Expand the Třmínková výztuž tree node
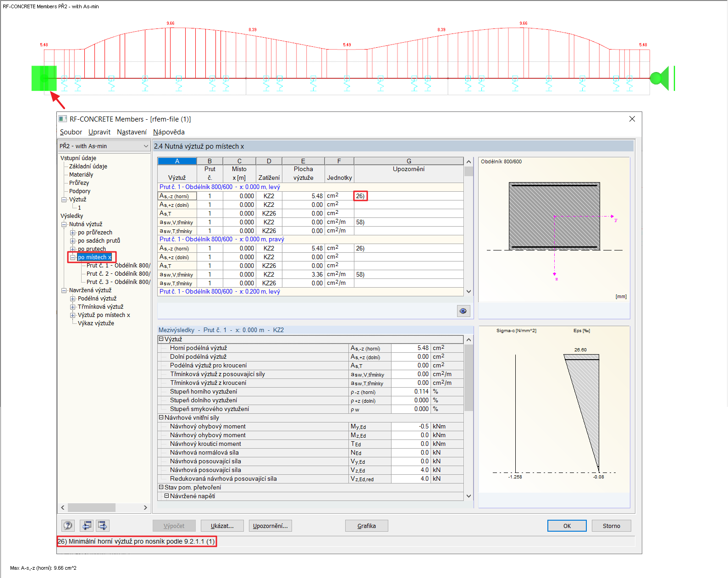728x578 pixels. coord(72,307)
